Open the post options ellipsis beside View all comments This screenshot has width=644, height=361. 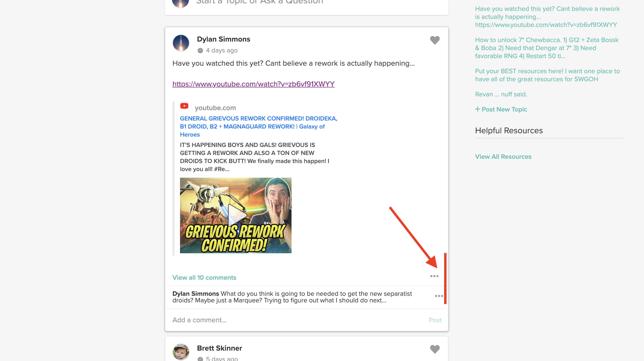(434, 276)
